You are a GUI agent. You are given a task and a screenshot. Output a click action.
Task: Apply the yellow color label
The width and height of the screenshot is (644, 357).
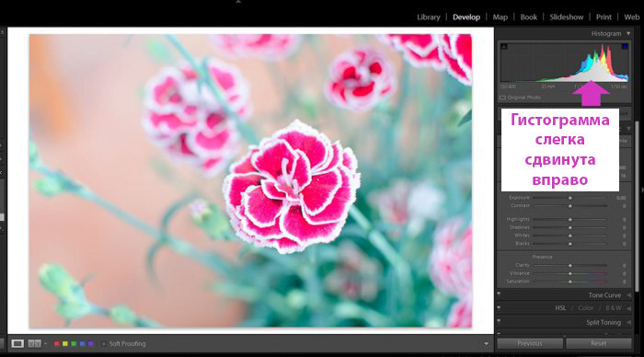[x=65, y=343]
